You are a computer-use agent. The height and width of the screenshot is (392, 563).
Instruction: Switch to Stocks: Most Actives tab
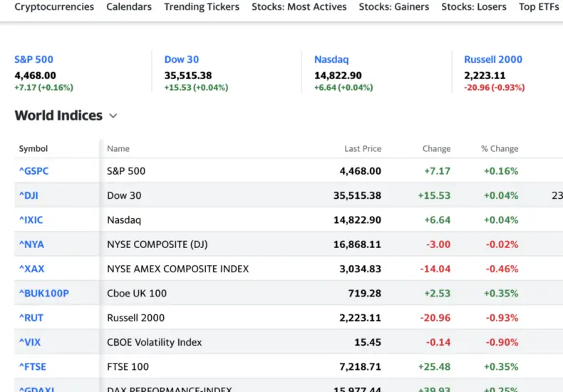[x=299, y=7]
